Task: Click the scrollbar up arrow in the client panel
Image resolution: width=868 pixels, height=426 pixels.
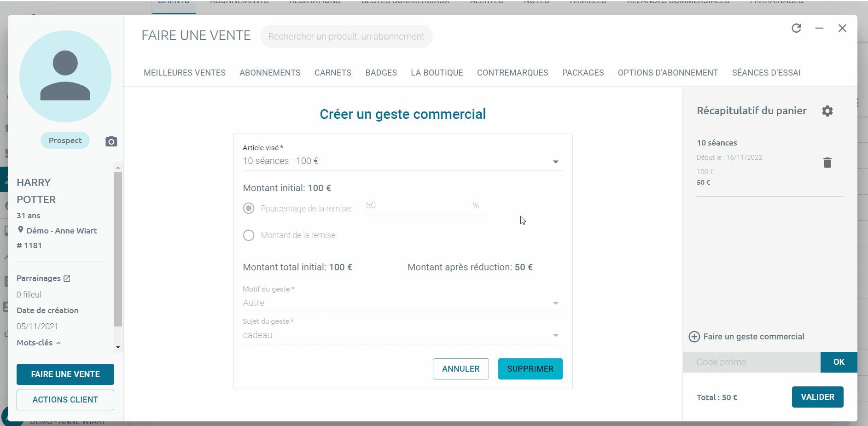Action: point(118,167)
